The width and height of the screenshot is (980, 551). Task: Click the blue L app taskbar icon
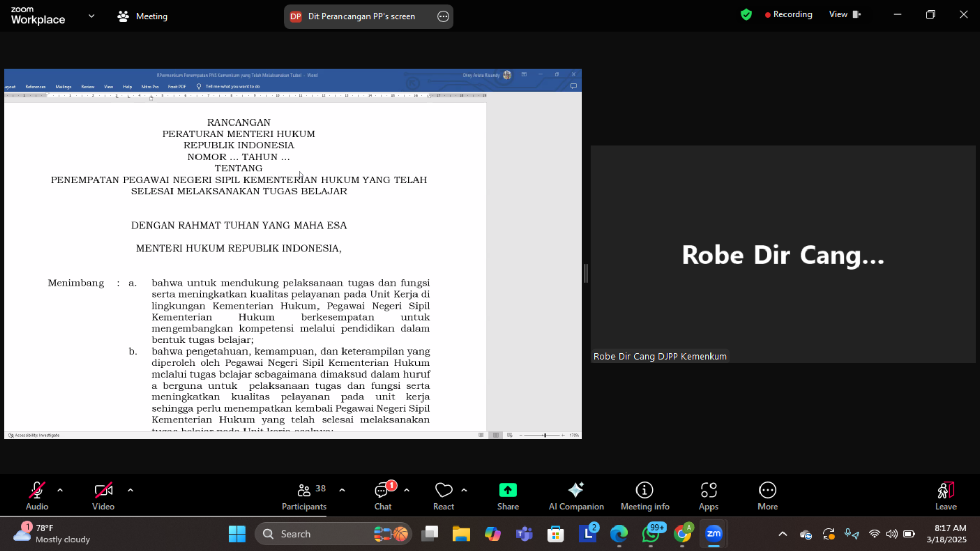pos(587,534)
